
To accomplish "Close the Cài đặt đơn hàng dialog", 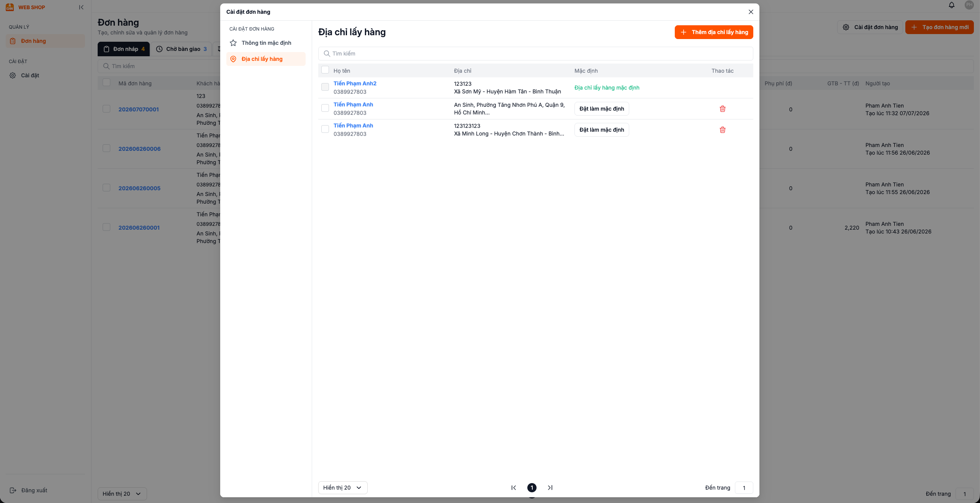I will tap(751, 12).
